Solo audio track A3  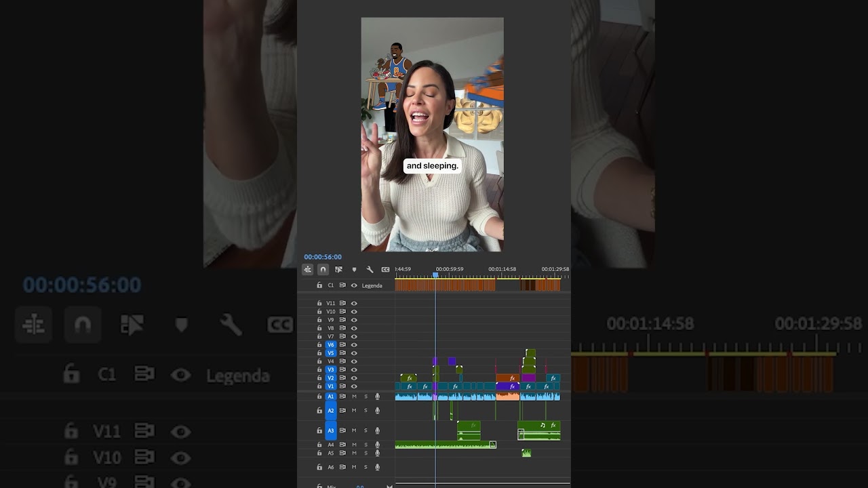point(366,430)
